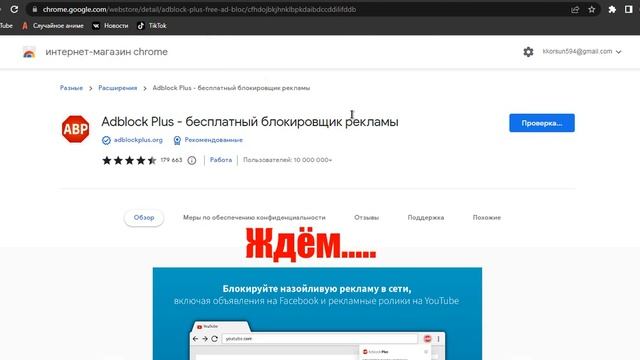Screen dimensions: 640x360
Task: Go to интернет-магазин chrome home title
Action: coord(107,52)
